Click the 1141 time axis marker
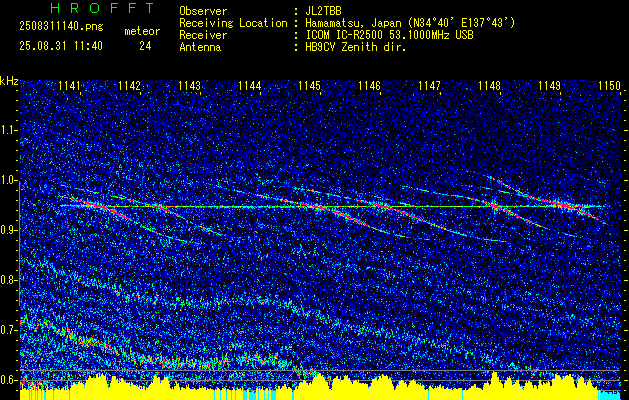This screenshot has width=629, height=400. click(69, 86)
